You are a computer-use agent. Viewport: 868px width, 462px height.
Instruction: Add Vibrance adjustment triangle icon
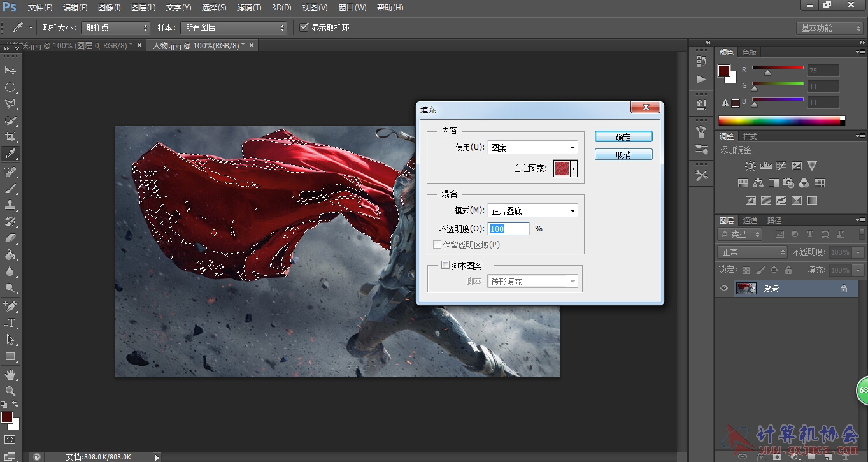pos(812,166)
